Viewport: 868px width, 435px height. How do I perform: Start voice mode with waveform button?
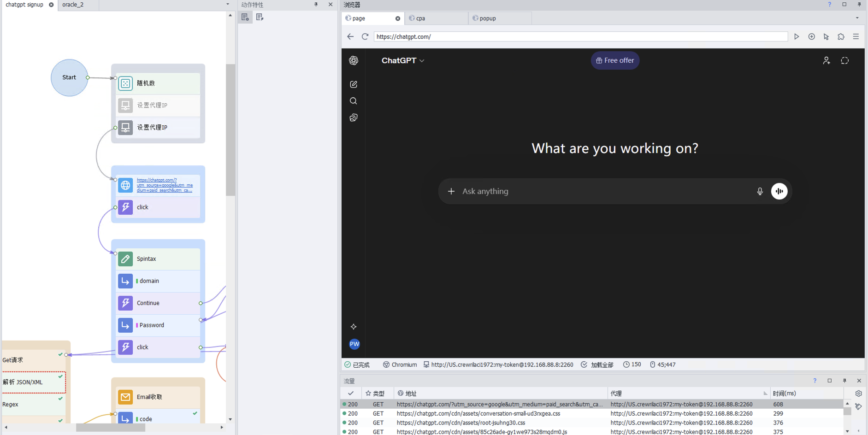click(x=779, y=191)
